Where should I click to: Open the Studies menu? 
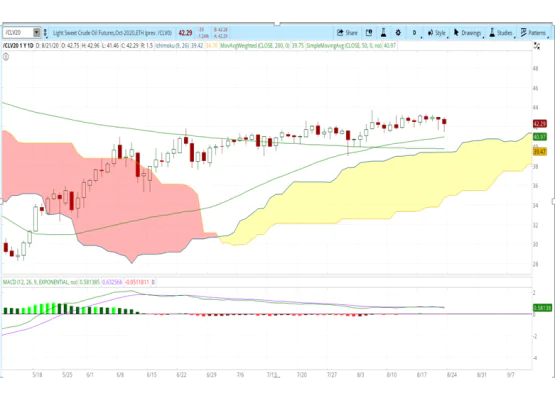502,33
